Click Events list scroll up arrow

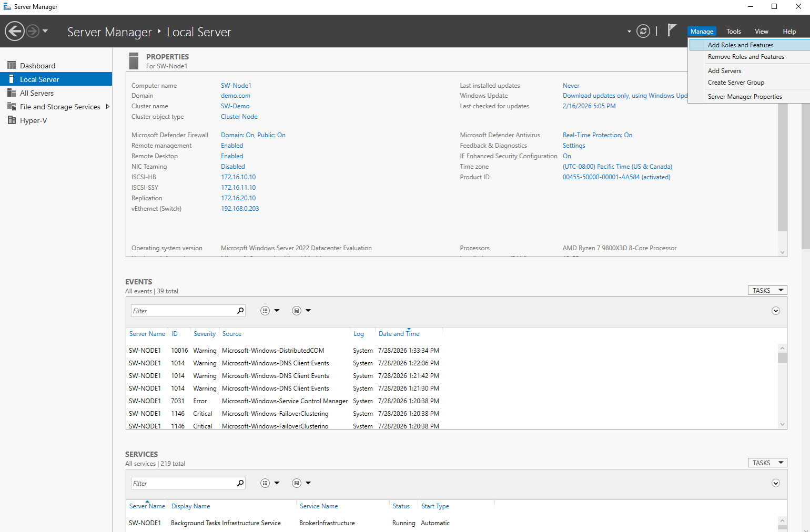783,348
